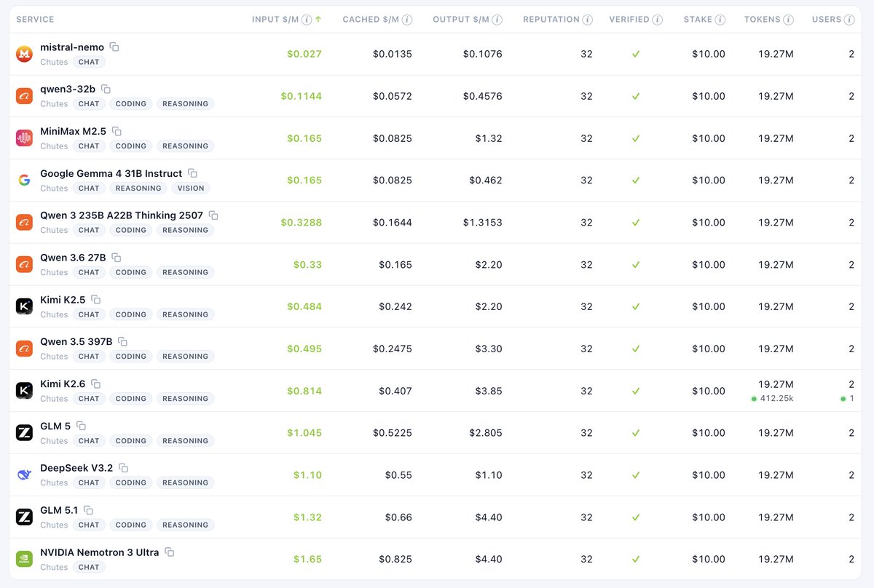Click the info icon next to REPUTATION
Screen dimensions: 874x588
pos(588,20)
